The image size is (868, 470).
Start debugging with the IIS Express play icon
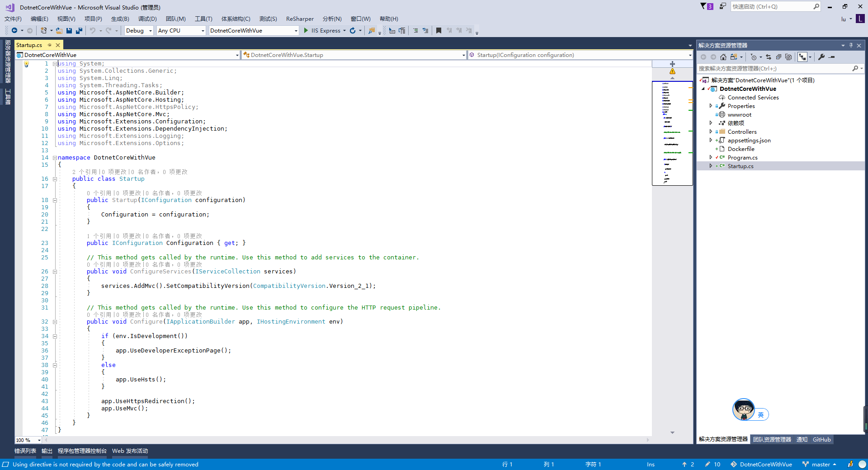(306, 30)
